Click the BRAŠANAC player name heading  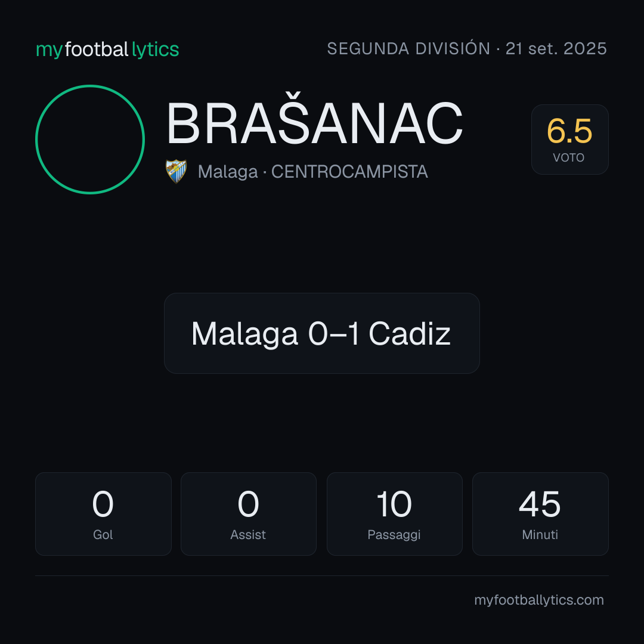[x=315, y=122]
